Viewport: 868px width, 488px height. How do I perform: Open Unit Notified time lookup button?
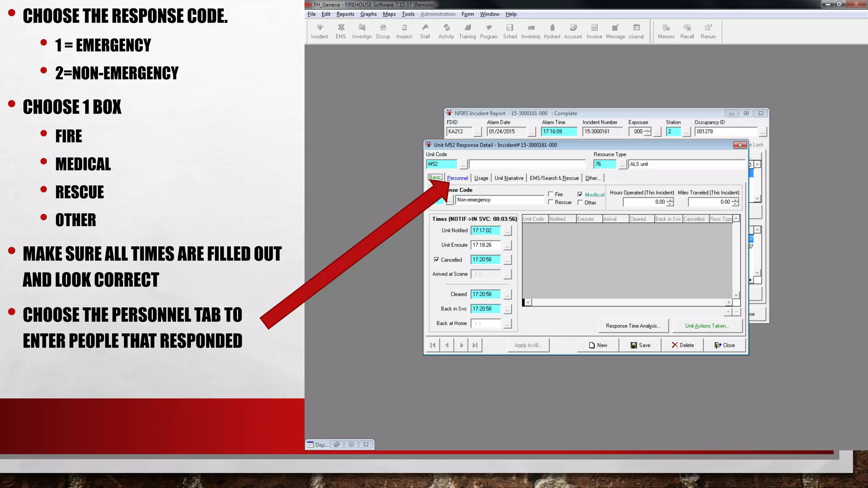507,231
